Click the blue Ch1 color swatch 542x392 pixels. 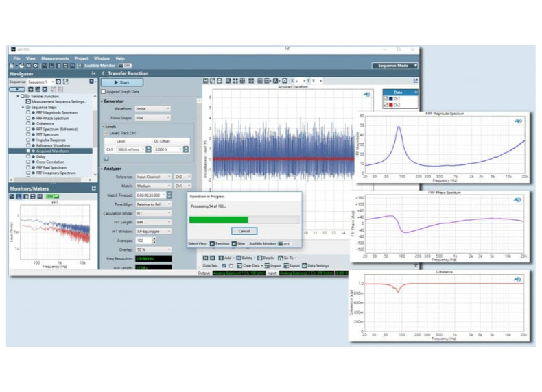tap(391, 99)
